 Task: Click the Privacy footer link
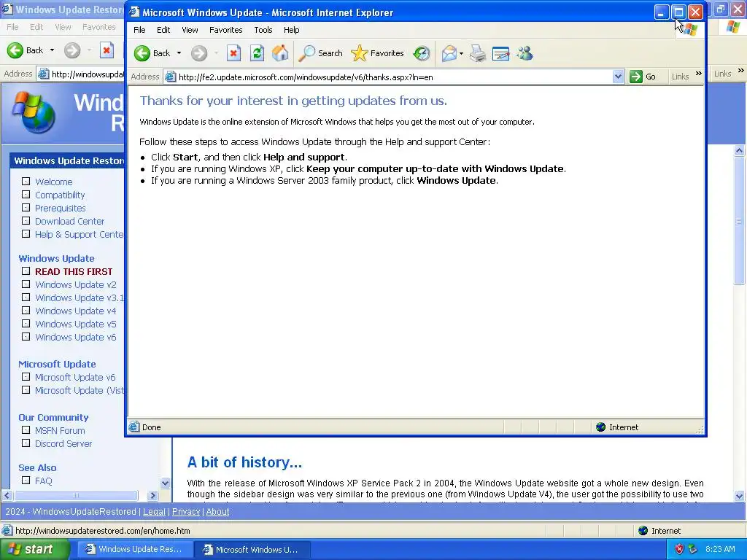coord(186,512)
